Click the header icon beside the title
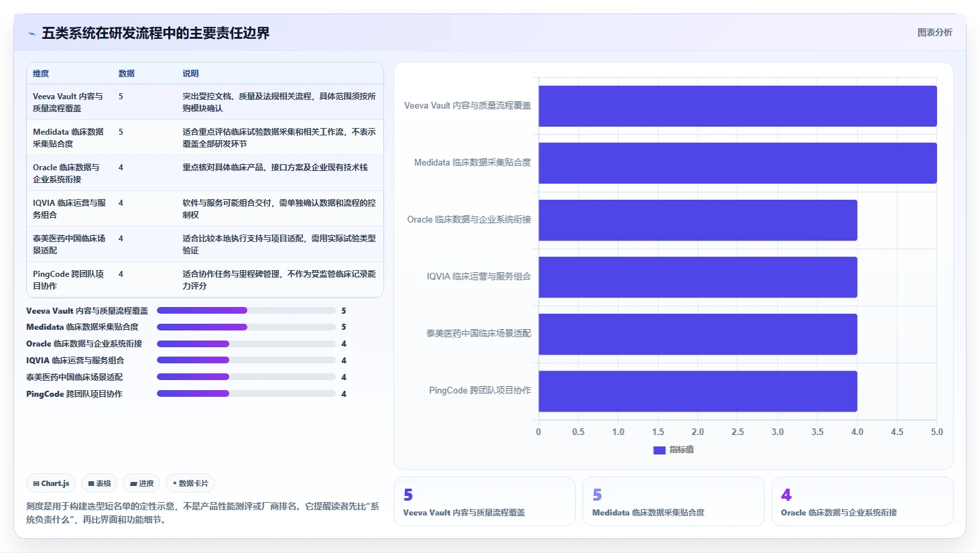This screenshot has height=553, width=980. pos(32,34)
